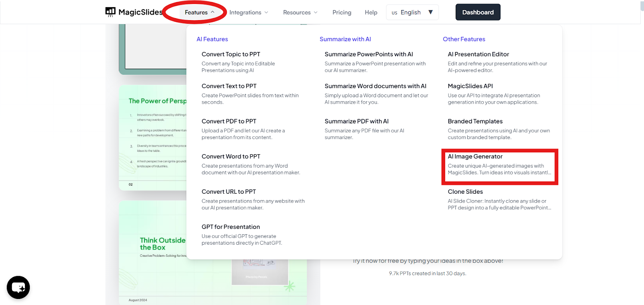Image resolution: width=644 pixels, height=305 pixels.
Task: Click the MagicSlides logo icon
Action: point(110,12)
